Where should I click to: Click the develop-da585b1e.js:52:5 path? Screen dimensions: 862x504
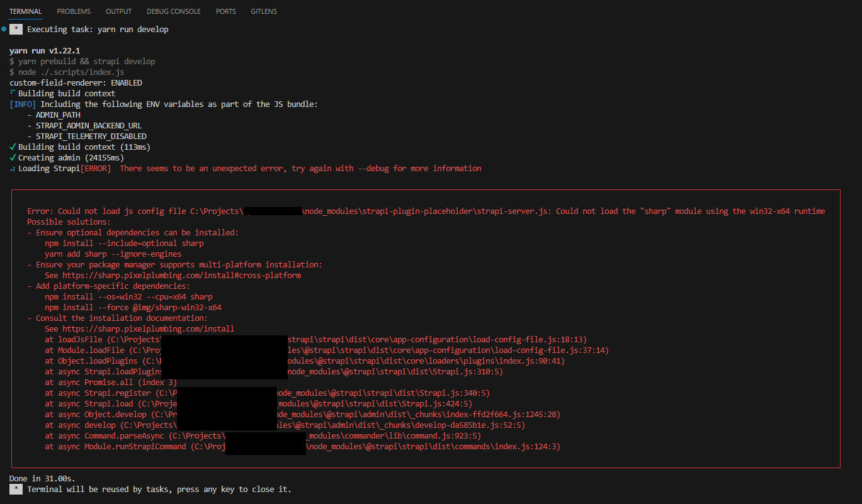coord(400,425)
